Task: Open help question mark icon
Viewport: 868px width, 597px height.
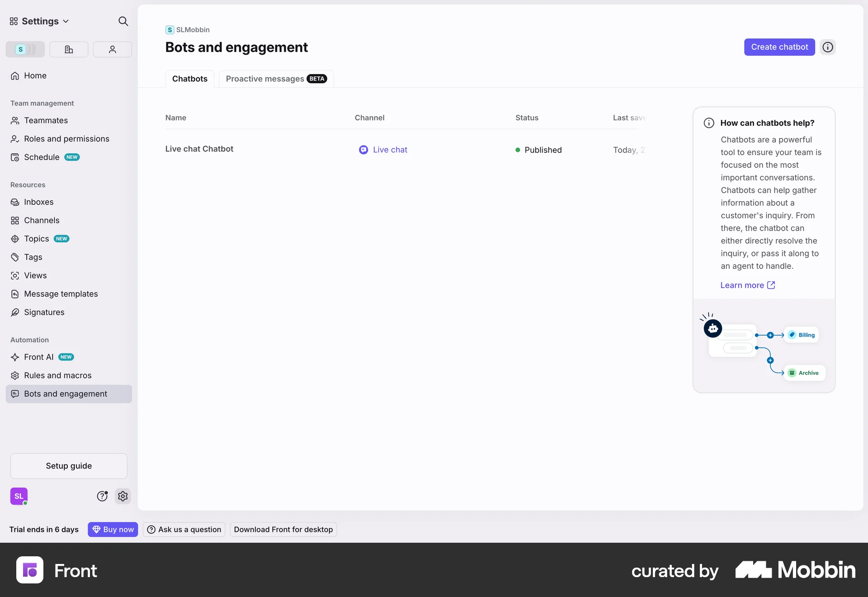Action: [x=102, y=496]
